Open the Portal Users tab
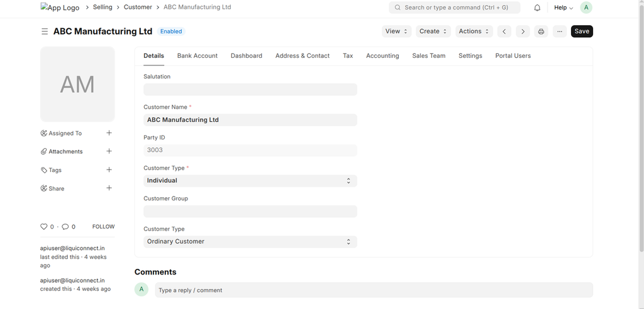 point(513,56)
